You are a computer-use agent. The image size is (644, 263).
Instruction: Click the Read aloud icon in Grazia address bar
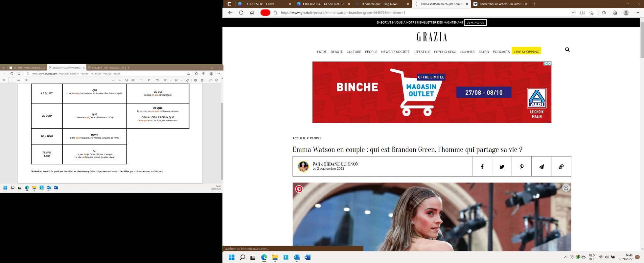tap(573, 12)
